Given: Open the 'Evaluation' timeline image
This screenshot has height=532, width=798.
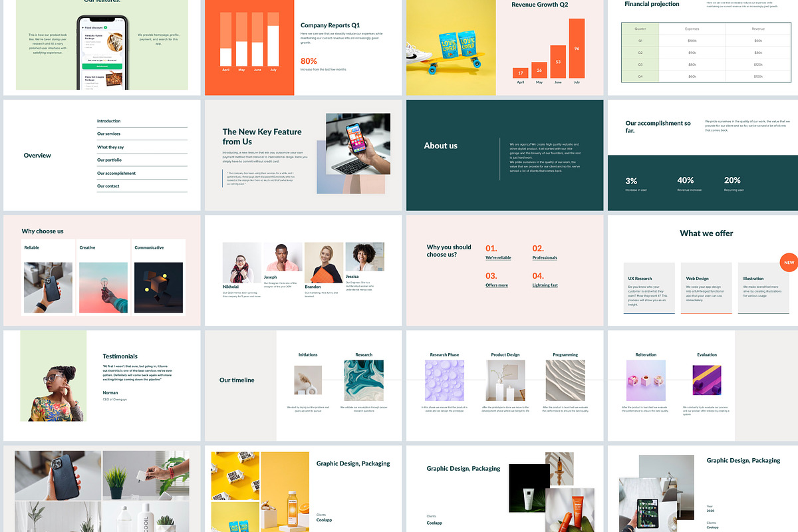Looking at the screenshot, I should coord(707,380).
